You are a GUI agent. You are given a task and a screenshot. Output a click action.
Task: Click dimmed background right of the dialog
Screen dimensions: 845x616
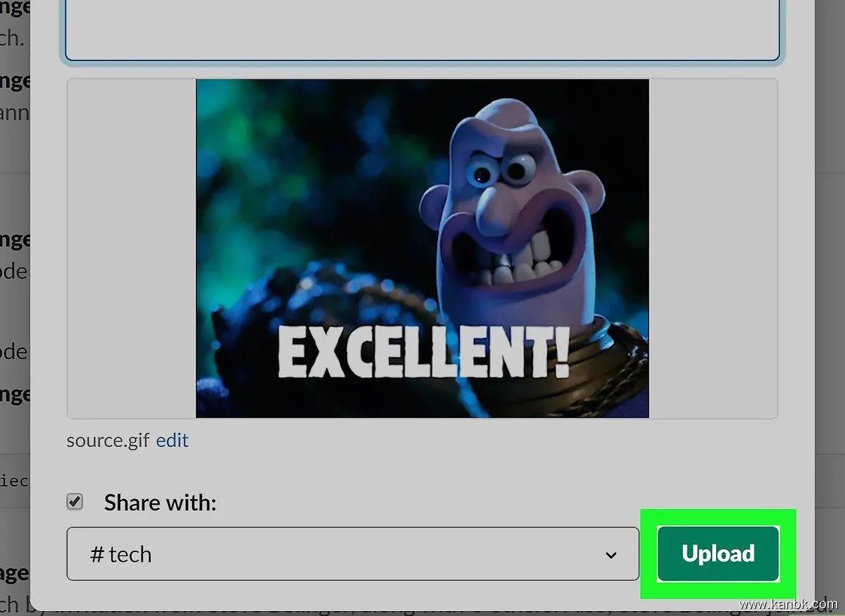point(830,282)
